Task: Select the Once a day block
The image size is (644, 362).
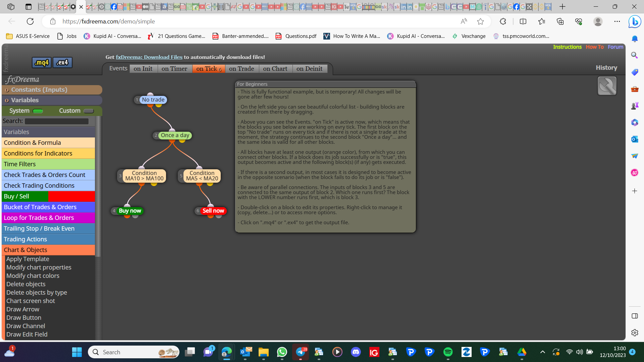Action: coord(175,135)
